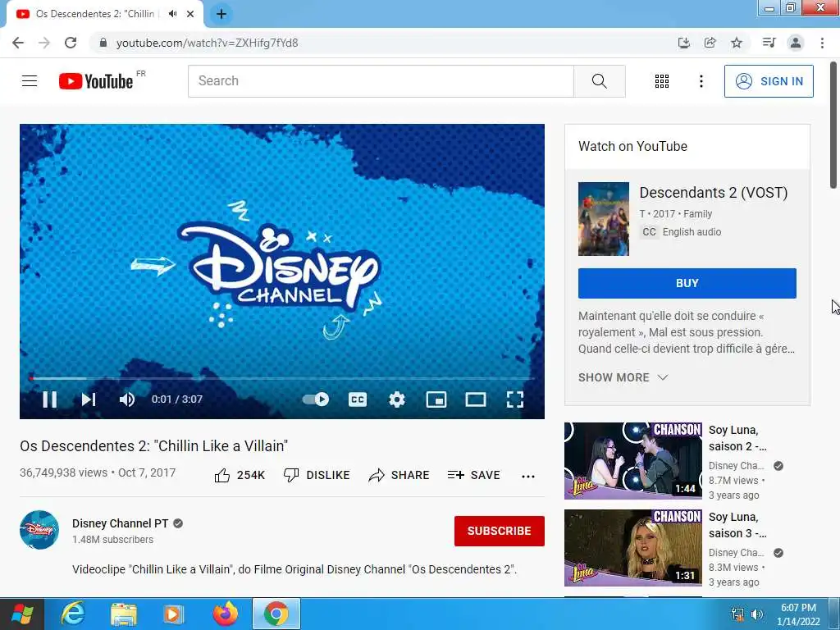840x630 pixels.
Task: Skip to the next video
Action: coord(89,399)
